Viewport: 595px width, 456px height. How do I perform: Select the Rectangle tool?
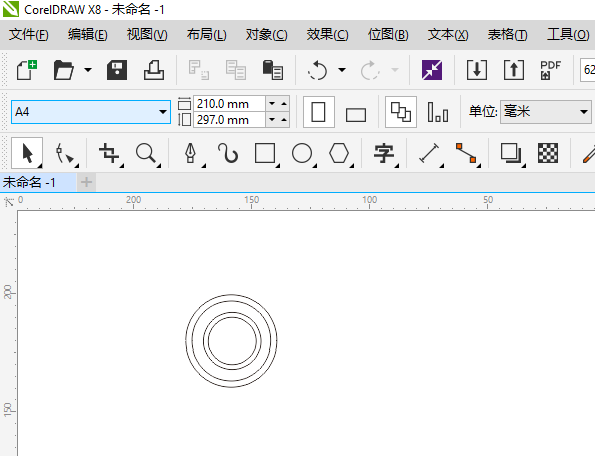[265, 153]
